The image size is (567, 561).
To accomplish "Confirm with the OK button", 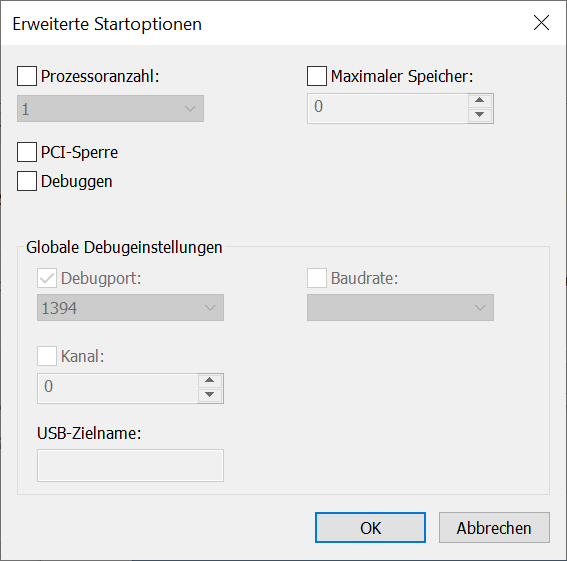I will coord(370,528).
